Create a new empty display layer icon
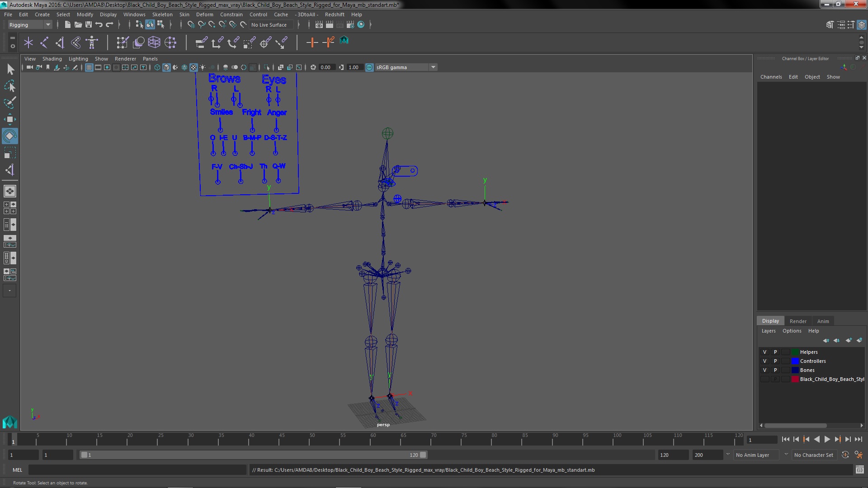Image resolution: width=868 pixels, height=488 pixels. (x=849, y=340)
